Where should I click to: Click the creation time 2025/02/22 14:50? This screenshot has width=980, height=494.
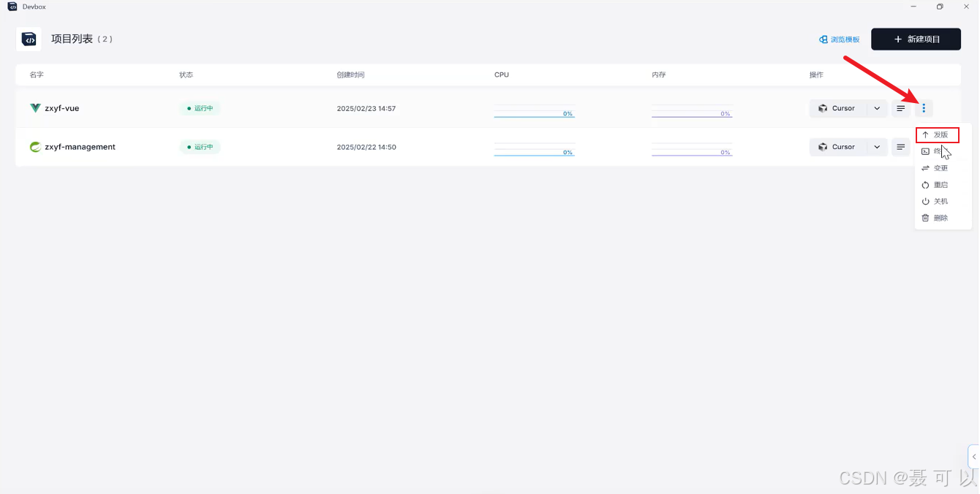click(x=366, y=147)
